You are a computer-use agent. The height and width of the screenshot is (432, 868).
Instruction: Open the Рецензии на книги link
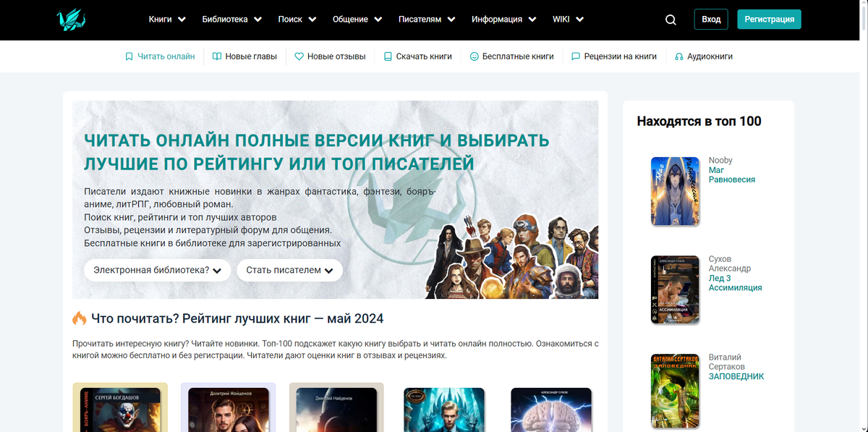point(621,56)
